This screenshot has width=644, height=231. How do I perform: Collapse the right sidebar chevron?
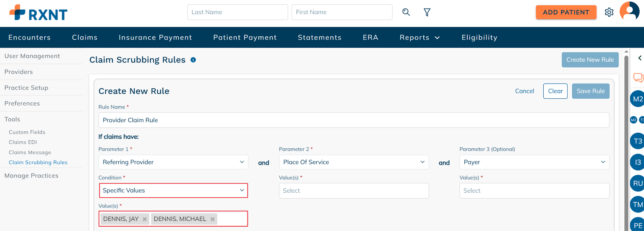(640, 58)
